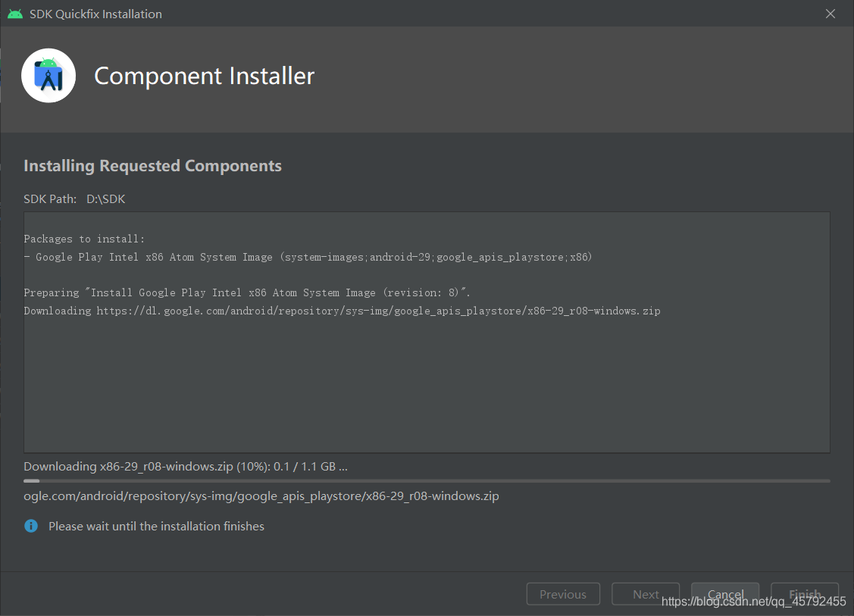Click the Please wait until installation finishes message
The image size is (854, 616).
(156, 526)
